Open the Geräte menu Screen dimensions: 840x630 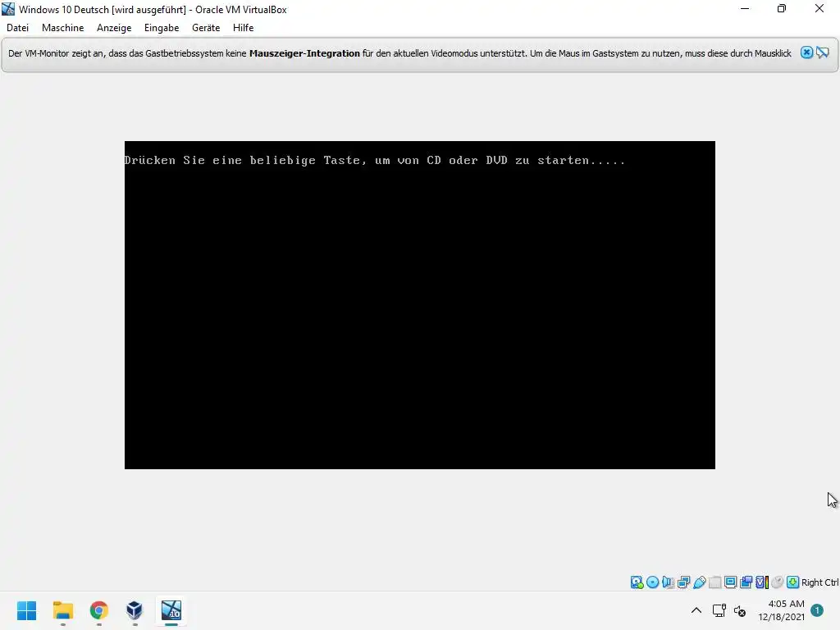pyautogui.click(x=206, y=28)
